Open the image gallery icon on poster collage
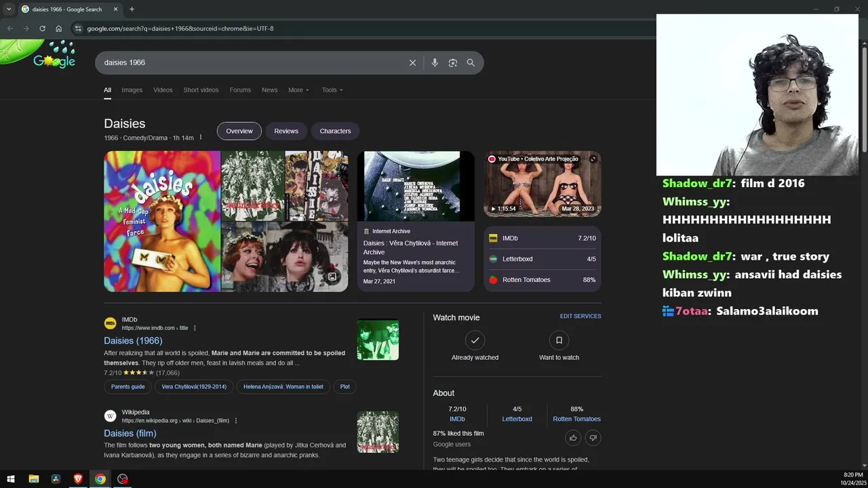This screenshot has height=488, width=868. (x=332, y=277)
